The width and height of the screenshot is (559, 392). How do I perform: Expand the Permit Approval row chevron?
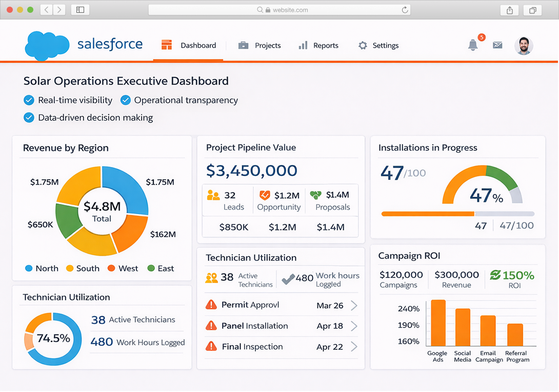tap(354, 305)
